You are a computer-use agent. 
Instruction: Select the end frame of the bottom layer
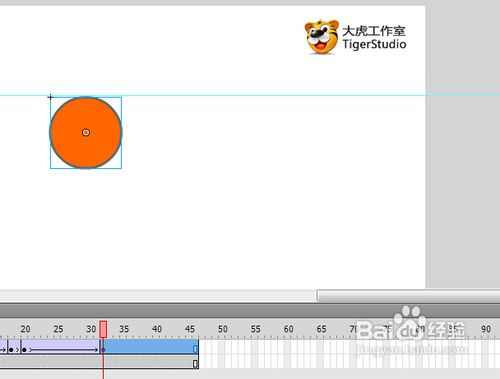(x=195, y=364)
